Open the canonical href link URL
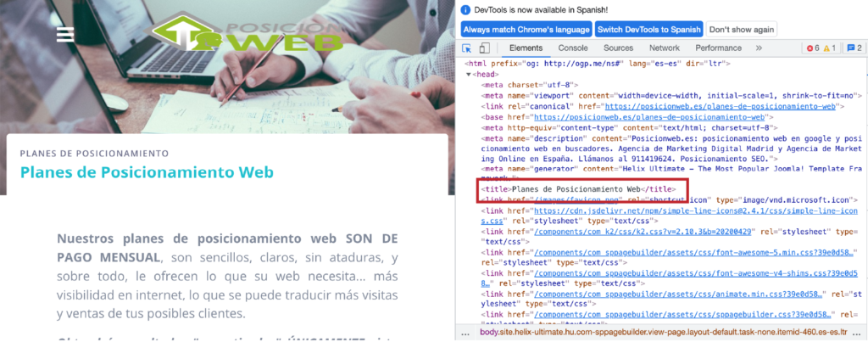Screen dimensions: 868x342 tap(721, 106)
